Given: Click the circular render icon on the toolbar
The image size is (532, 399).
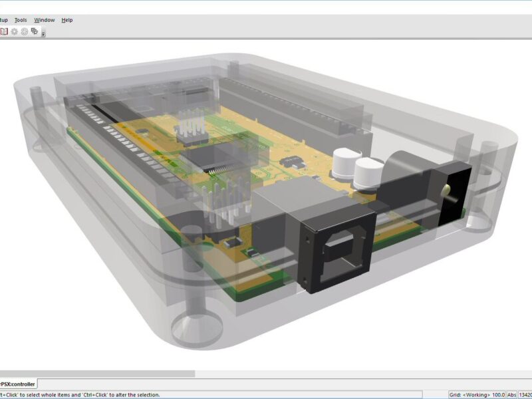Looking at the screenshot, I should point(24,31).
